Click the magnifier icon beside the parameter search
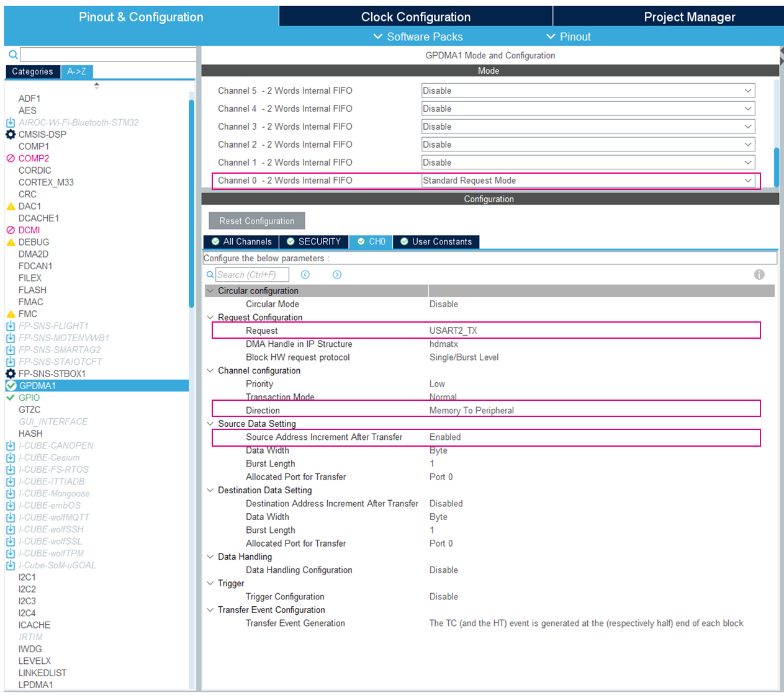The height and width of the screenshot is (698, 784). (210, 274)
